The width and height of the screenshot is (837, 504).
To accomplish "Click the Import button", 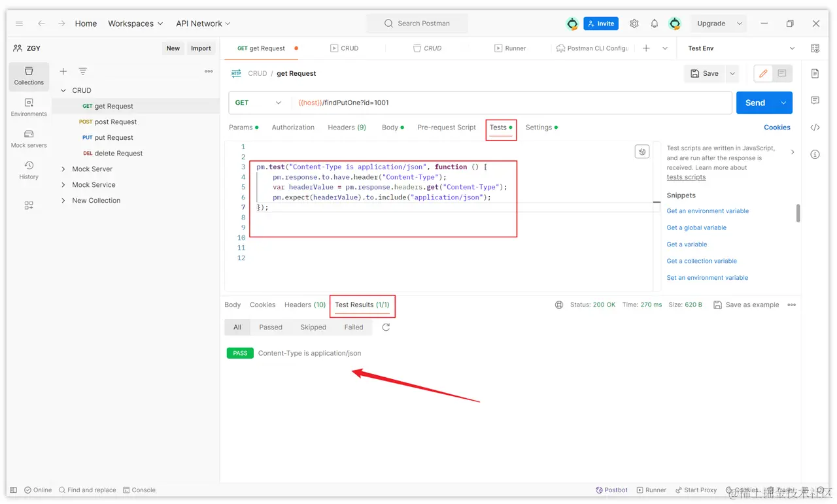I will pos(201,48).
